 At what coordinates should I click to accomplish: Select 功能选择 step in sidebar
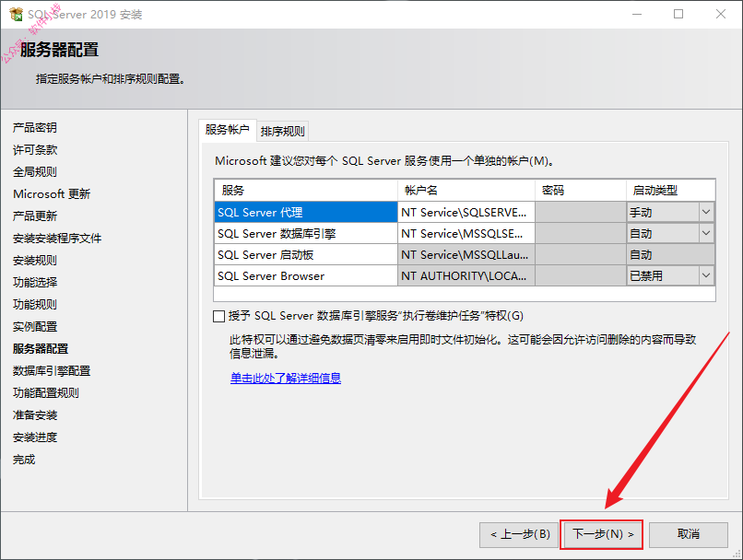coord(35,282)
